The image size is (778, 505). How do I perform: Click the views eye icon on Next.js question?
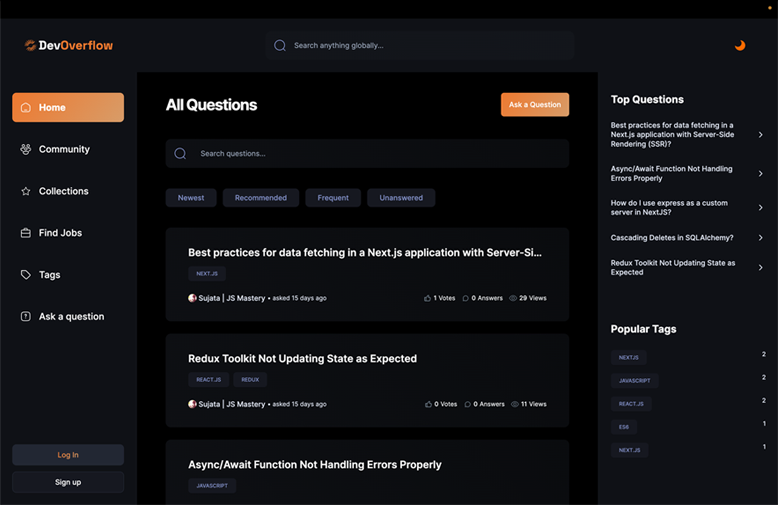click(513, 298)
